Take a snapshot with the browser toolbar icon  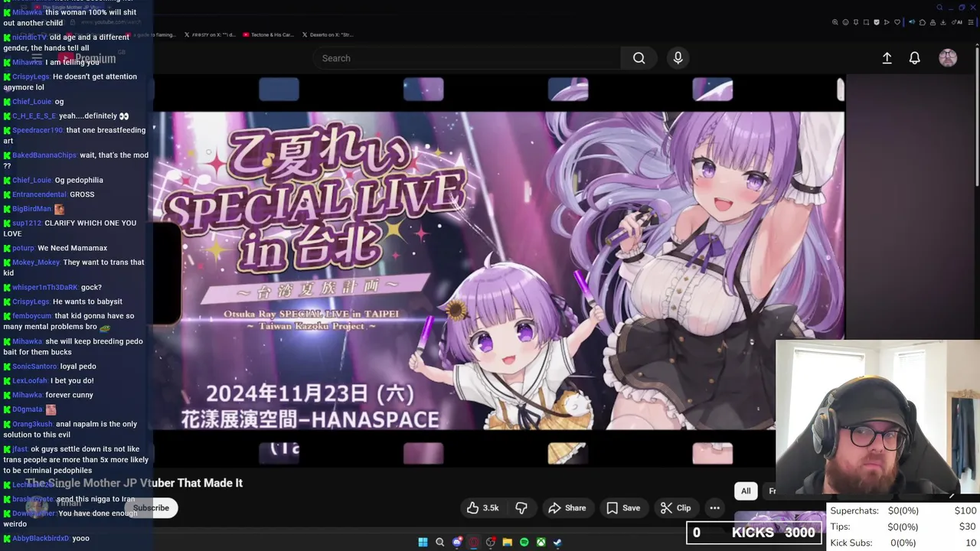866,22
